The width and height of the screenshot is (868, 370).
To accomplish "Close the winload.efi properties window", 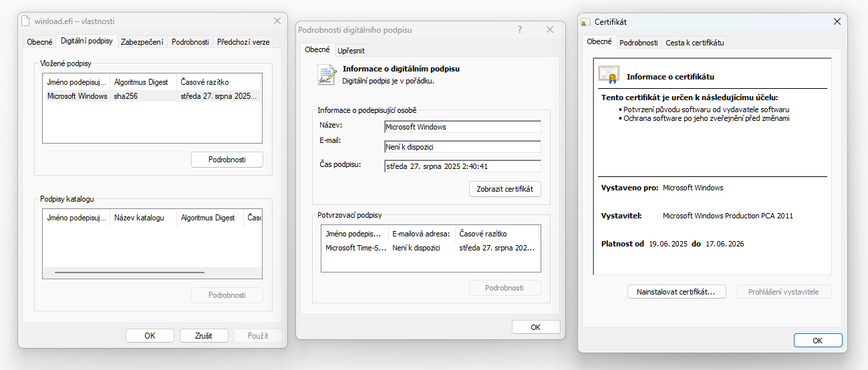I will 277,21.
